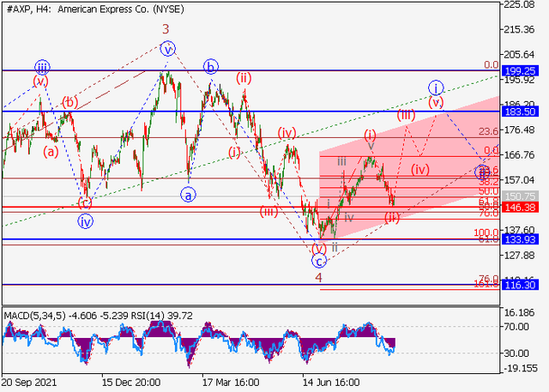Select the circled blue 'c' wave marker
This screenshot has height=392, width=549.
(x=319, y=261)
